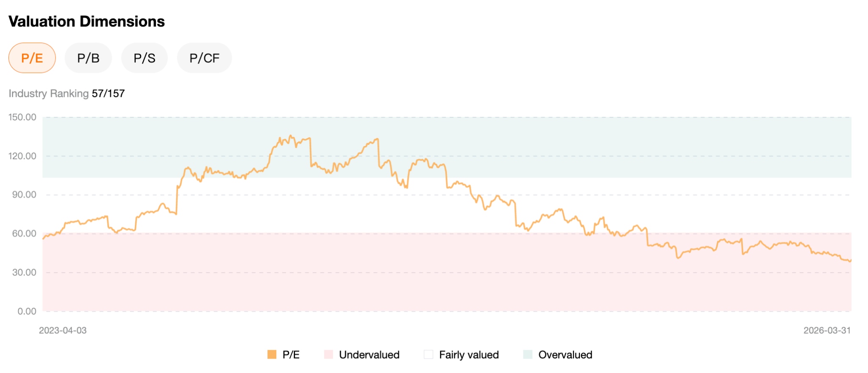Click the pink Undervalued legend swatch
The image size is (868, 373).
click(329, 354)
